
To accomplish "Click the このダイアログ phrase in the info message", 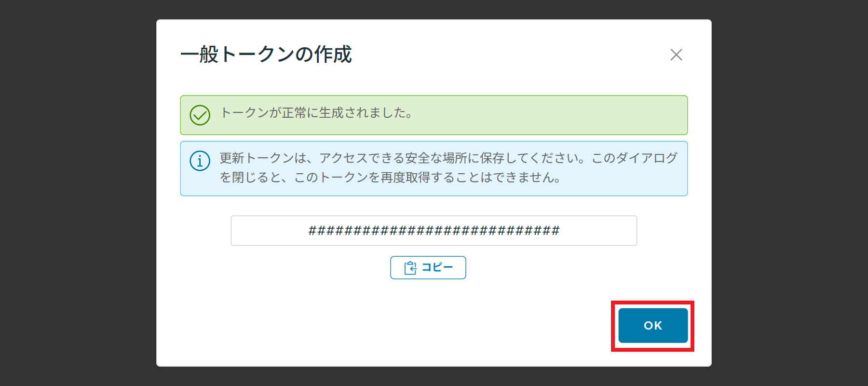I will click(x=635, y=158).
